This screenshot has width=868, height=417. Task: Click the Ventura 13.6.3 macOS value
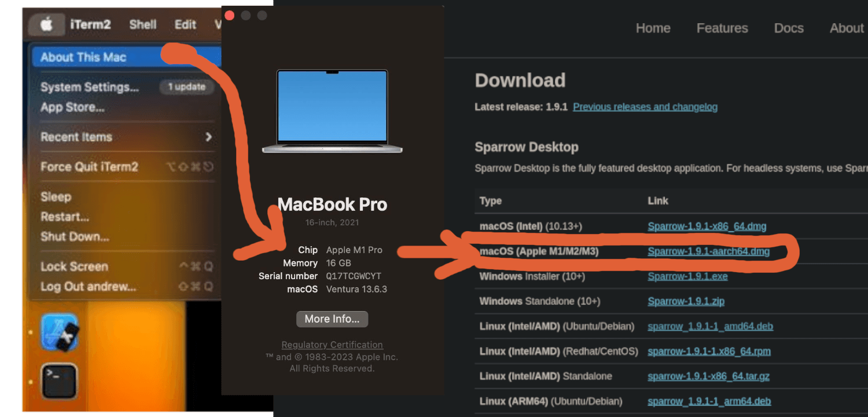pos(356,289)
